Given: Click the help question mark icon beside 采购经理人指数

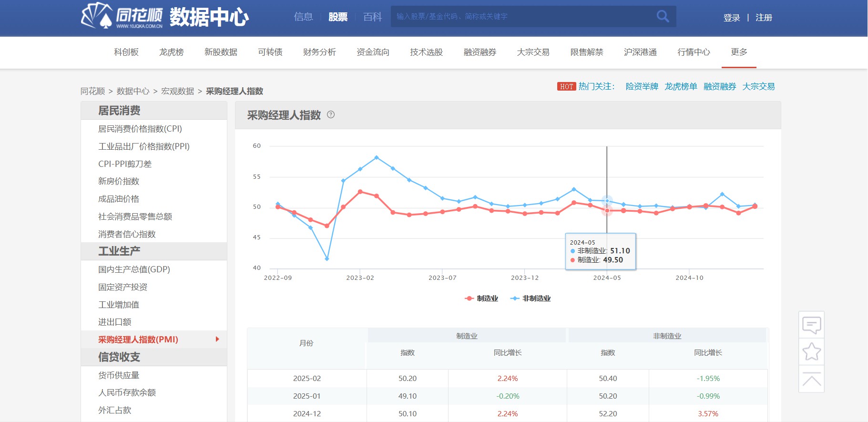Looking at the screenshot, I should point(331,115).
